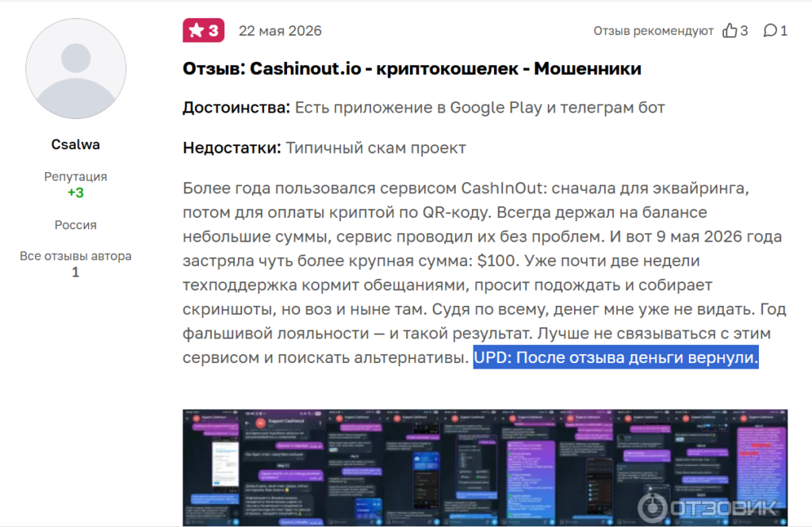This screenshot has height=527, width=812.
Task: Open the Csalwa username link
Action: 75,144
